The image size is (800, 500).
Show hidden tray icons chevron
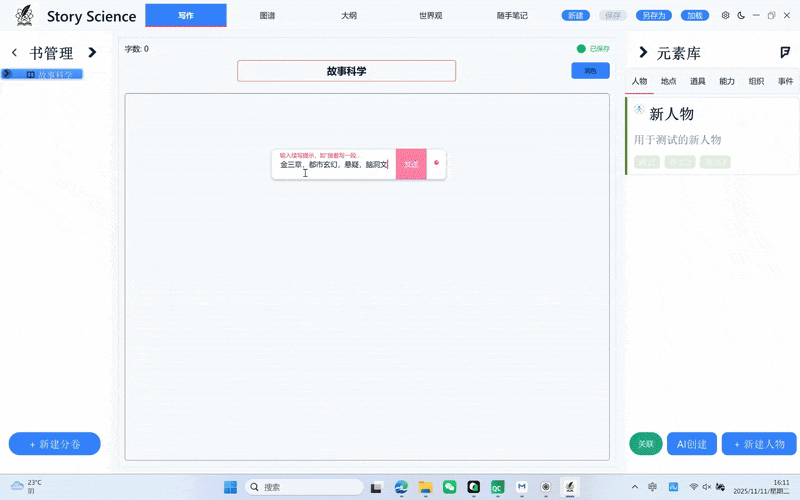635,487
